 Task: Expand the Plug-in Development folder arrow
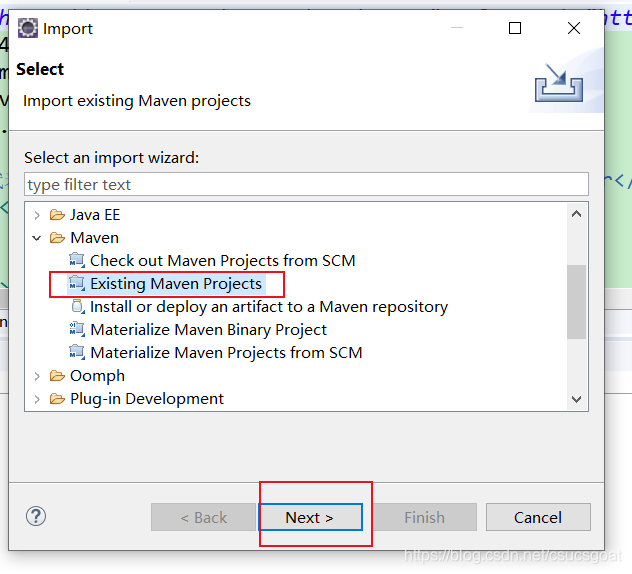[37, 399]
